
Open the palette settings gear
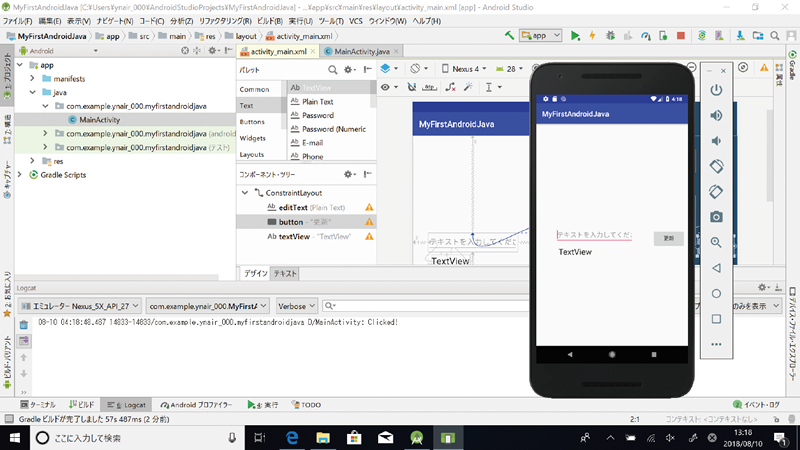pyautogui.click(x=348, y=70)
